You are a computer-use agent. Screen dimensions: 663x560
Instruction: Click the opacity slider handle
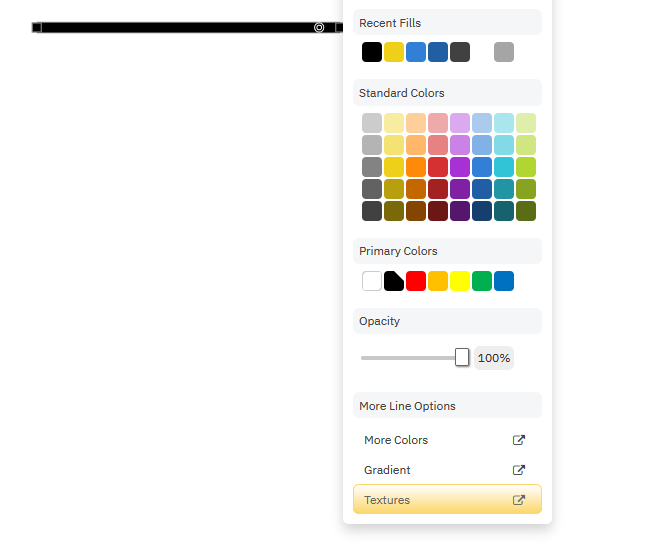click(x=462, y=357)
